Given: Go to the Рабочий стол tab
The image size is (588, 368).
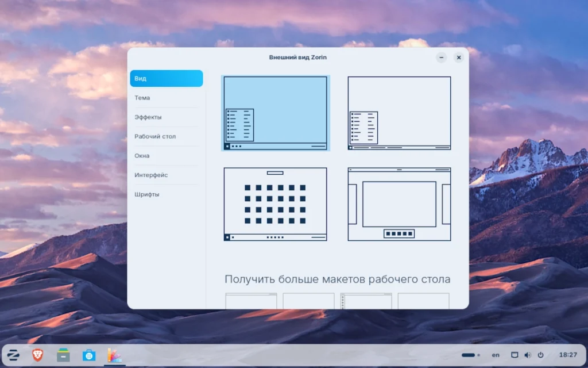Looking at the screenshot, I should pyautogui.click(x=167, y=136).
